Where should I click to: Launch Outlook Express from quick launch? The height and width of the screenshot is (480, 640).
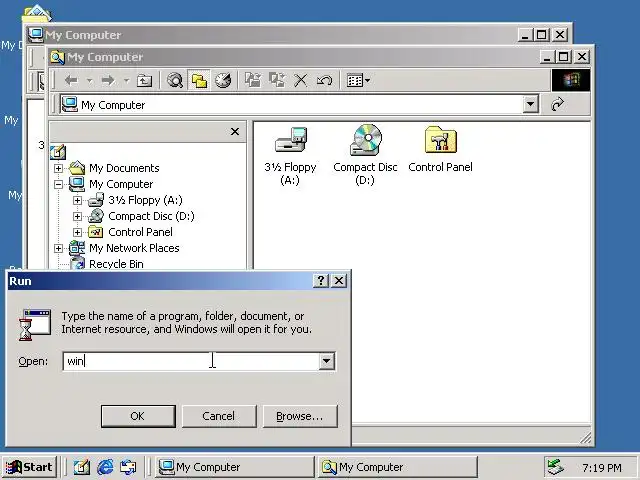(x=128, y=467)
